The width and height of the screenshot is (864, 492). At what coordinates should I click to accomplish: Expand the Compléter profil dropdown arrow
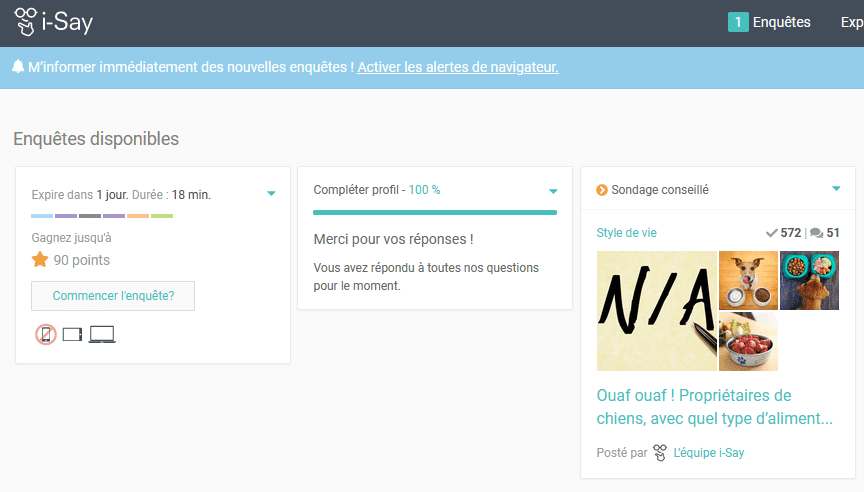point(553,191)
